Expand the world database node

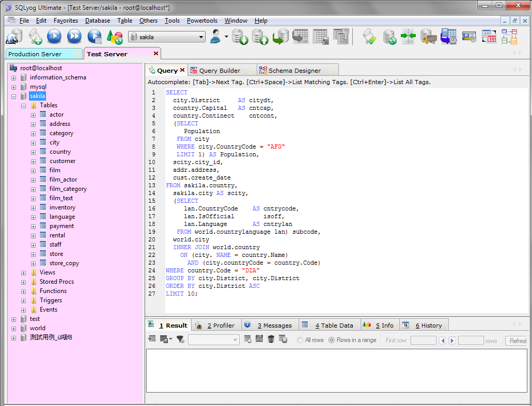click(14, 328)
